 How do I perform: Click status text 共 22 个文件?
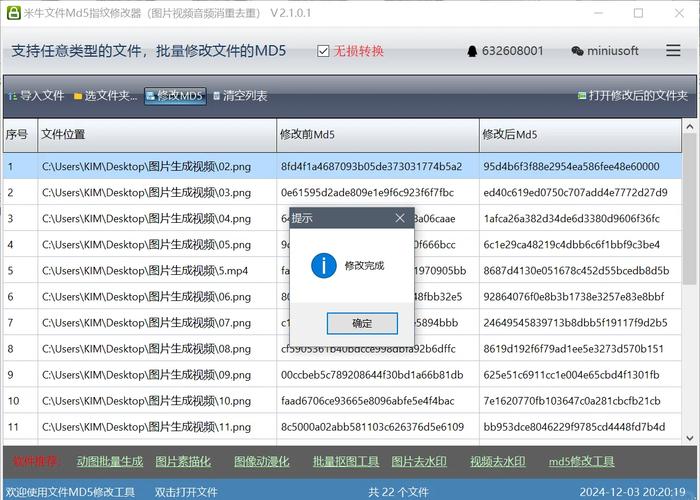point(398,492)
